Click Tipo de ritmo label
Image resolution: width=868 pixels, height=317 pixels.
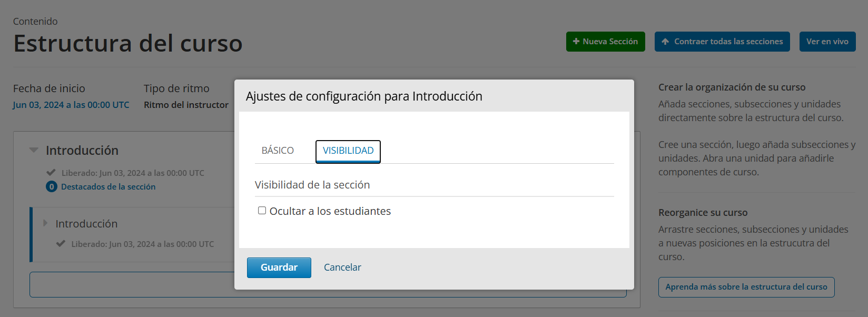coord(176,88)
